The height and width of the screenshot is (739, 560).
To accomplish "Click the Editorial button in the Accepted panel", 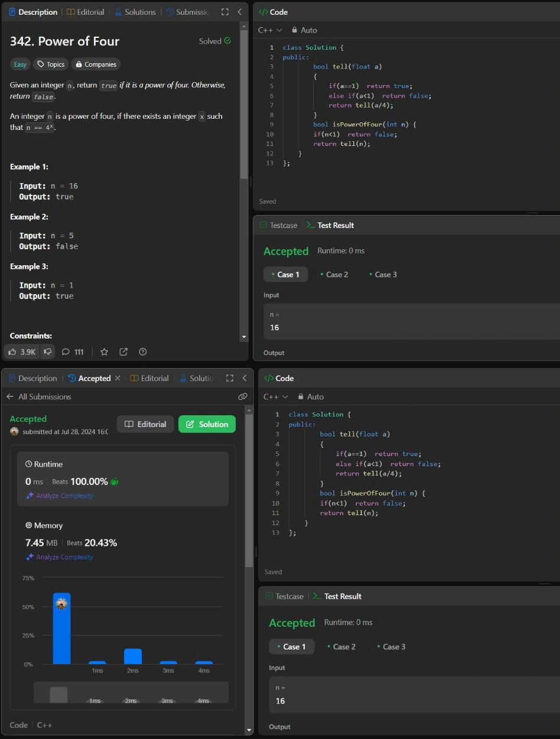I will point(145,424).
